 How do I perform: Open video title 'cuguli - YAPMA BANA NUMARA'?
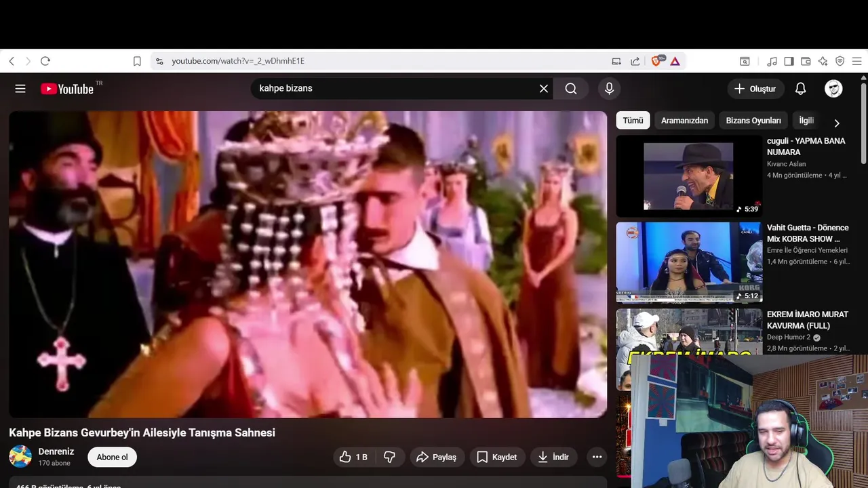(x=806, y=146)
